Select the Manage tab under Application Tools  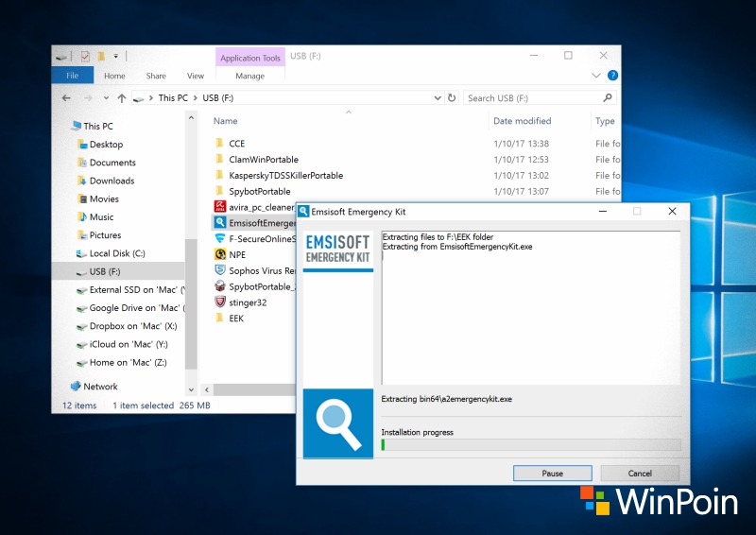pos(249,76)
